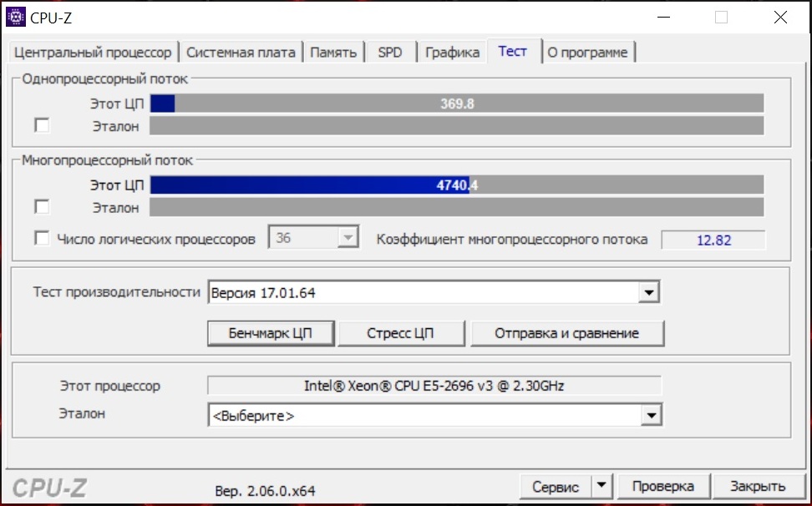812x506 pixels.
Task: Click the single-thread Этот ЦП score bar 369.8
Action: 457,104
